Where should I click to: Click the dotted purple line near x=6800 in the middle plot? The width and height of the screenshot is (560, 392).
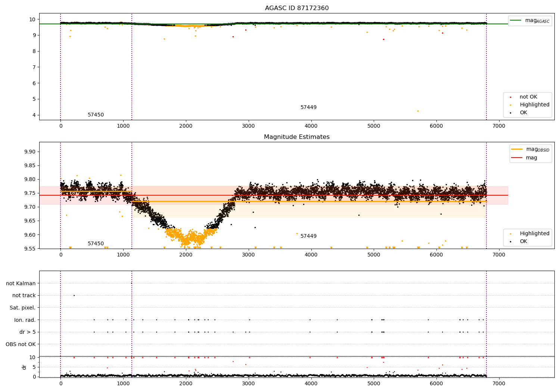click(486, 195)
